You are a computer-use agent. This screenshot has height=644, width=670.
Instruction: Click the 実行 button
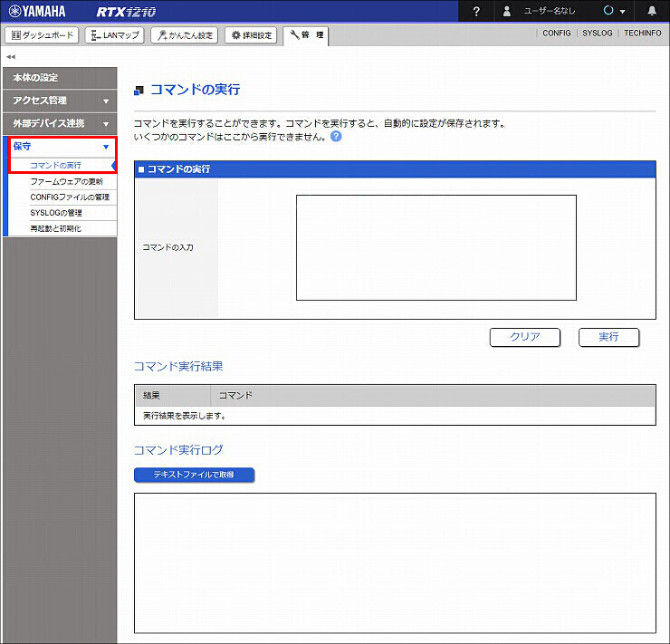tap(609, 337)
